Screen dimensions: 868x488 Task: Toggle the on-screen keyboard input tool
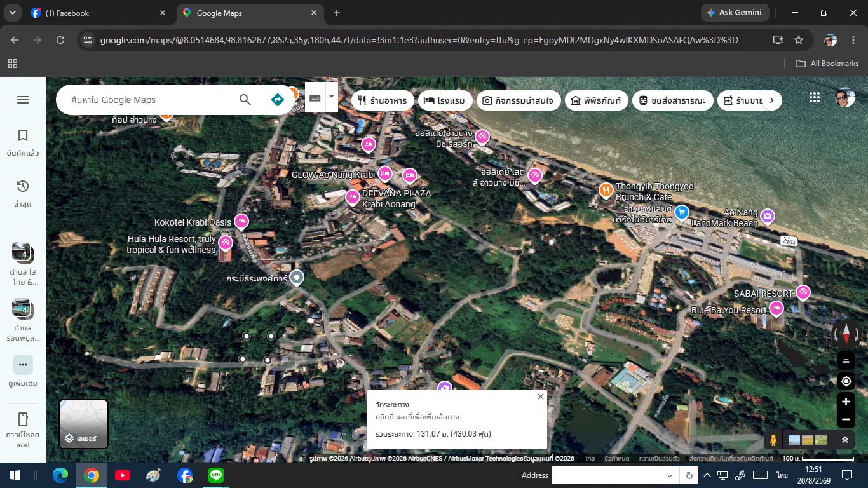[x=315, y=98]
